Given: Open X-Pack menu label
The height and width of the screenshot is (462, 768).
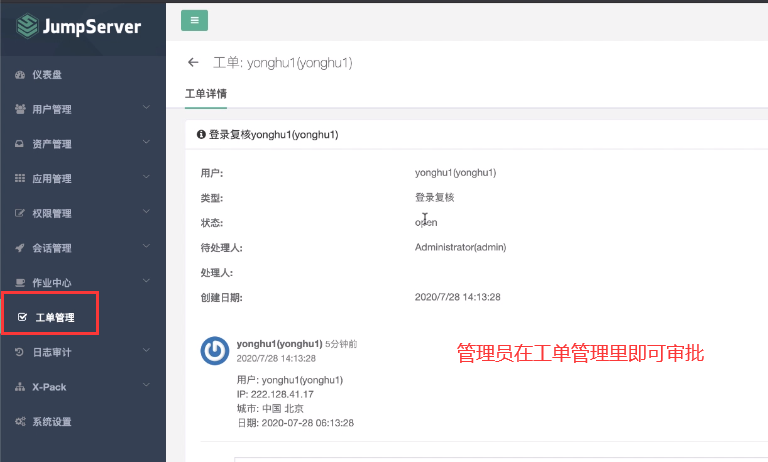Looking at the screenshot, I should [x=49, y=387].
